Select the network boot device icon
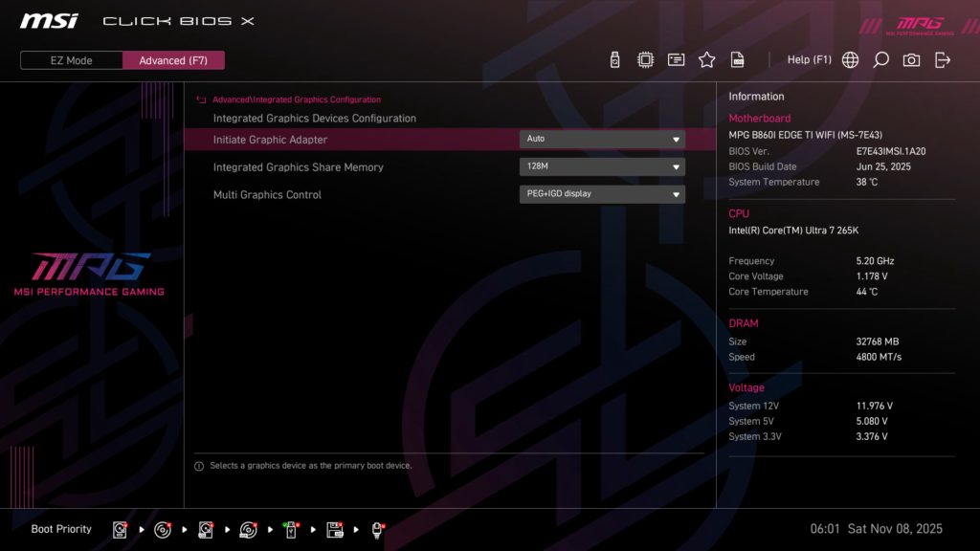This screenshot has width=980, height=551. click(376, 529)
